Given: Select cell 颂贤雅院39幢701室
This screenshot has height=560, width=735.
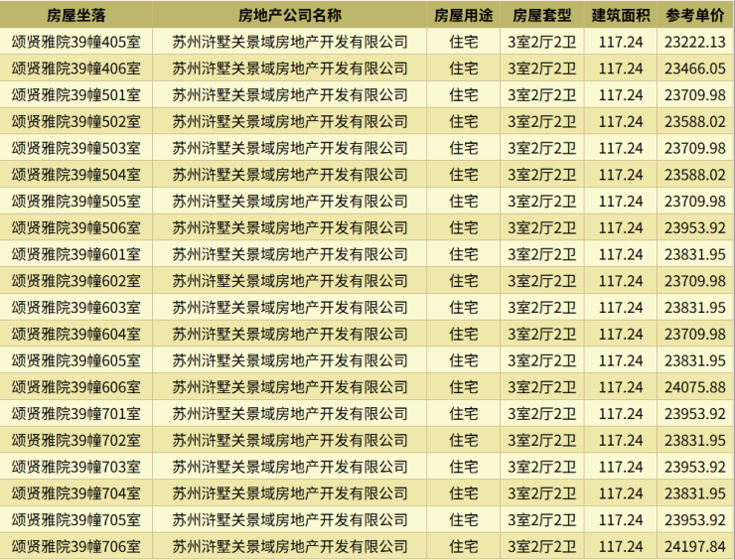Looking at the screenshot, I should point(75,414).
